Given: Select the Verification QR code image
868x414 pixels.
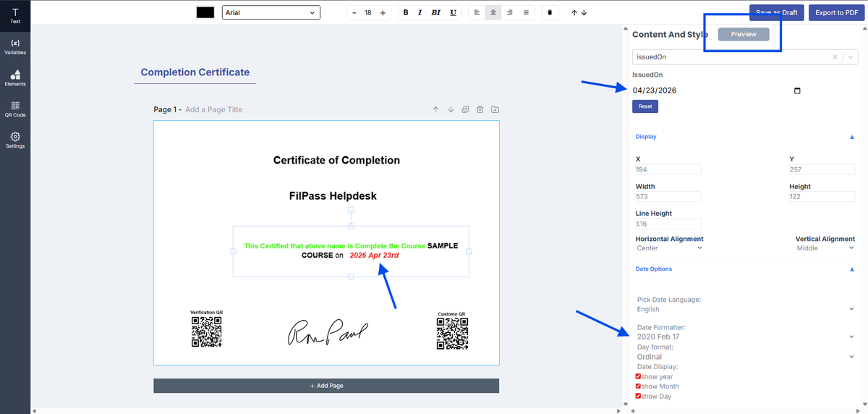Looking at the screenshot, I should pyautogui.click(x=206, y=332).
